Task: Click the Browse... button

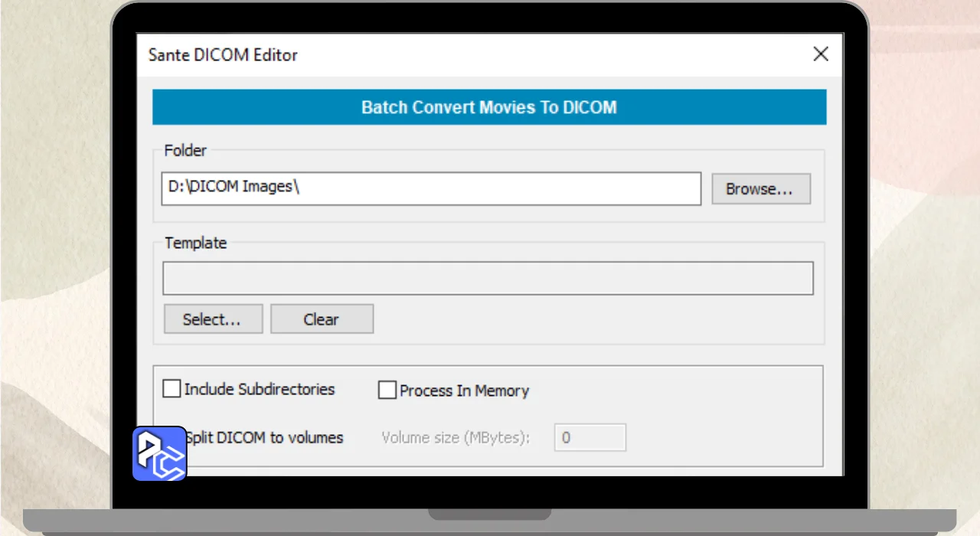Action: [761, 189]
